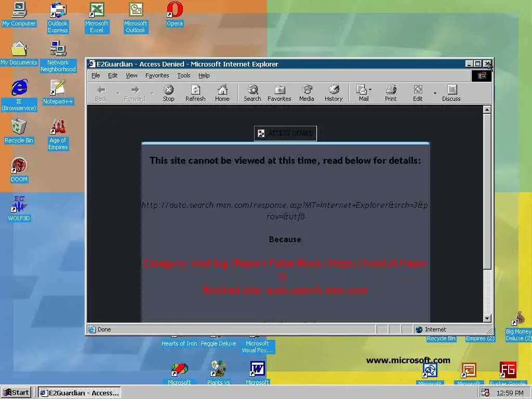Expand the Back history dropdown arrow

click(x=118, y=94)
